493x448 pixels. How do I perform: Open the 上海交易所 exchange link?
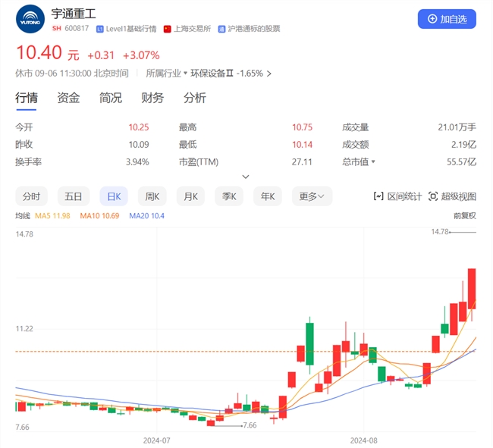(x=192, y=29)
